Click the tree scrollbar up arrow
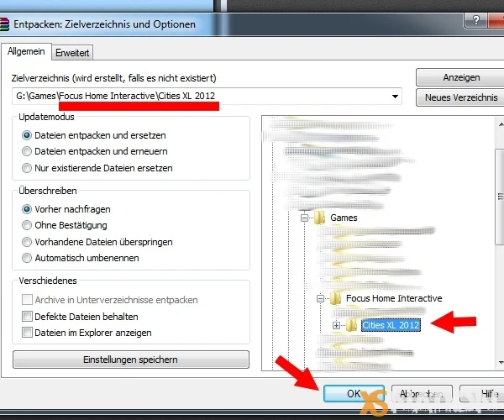This screenshot has width=504, height=420. 501,124
